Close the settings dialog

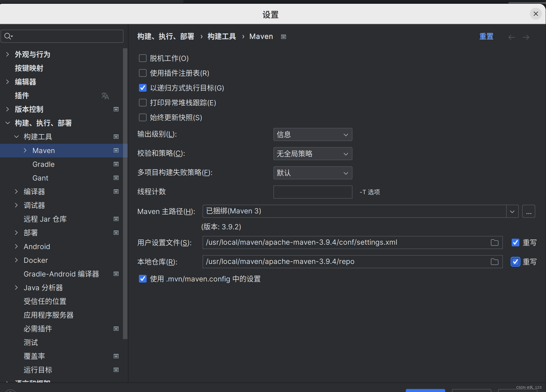click(536, 14)
